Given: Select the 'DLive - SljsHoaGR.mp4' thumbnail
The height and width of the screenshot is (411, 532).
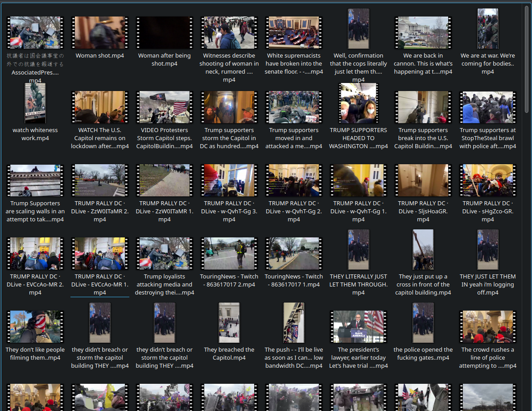Looking at the screenshot, I should (x=423, y=180).
